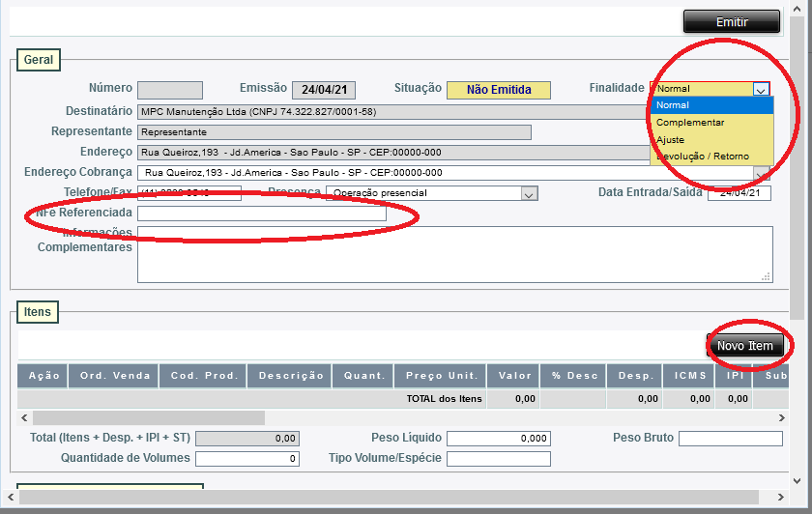Click the Emitir button
812x514 pixels.
731,22
